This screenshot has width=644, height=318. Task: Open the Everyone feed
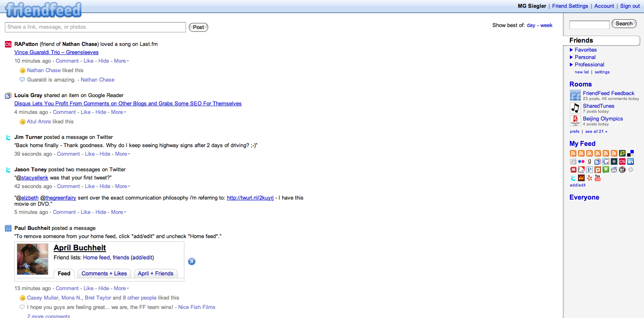[x=584, y=197]
